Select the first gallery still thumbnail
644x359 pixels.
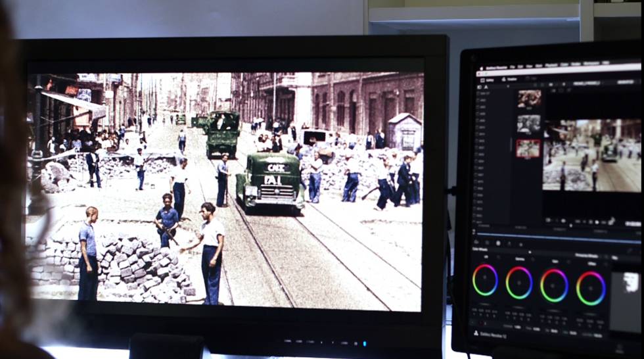(529, 99)
